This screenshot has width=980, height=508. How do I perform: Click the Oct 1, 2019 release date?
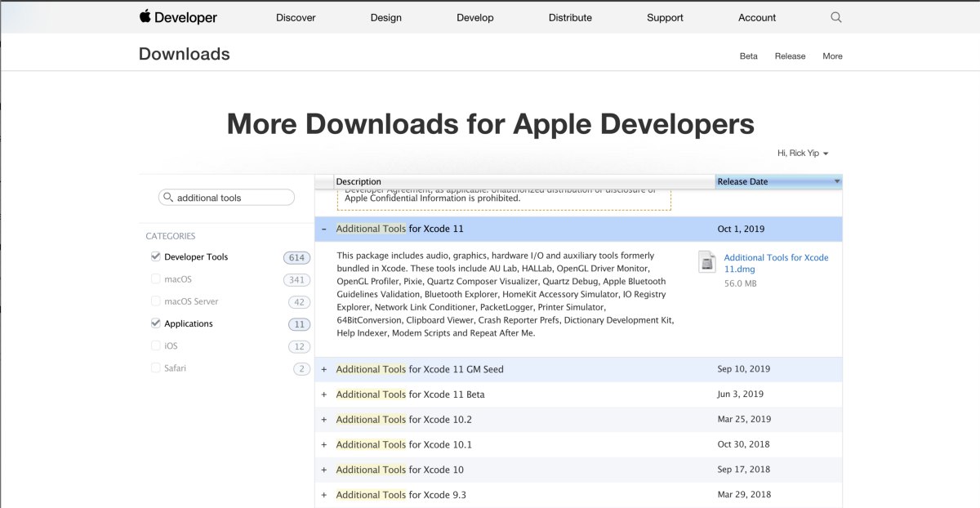click(x=741, y=229)
